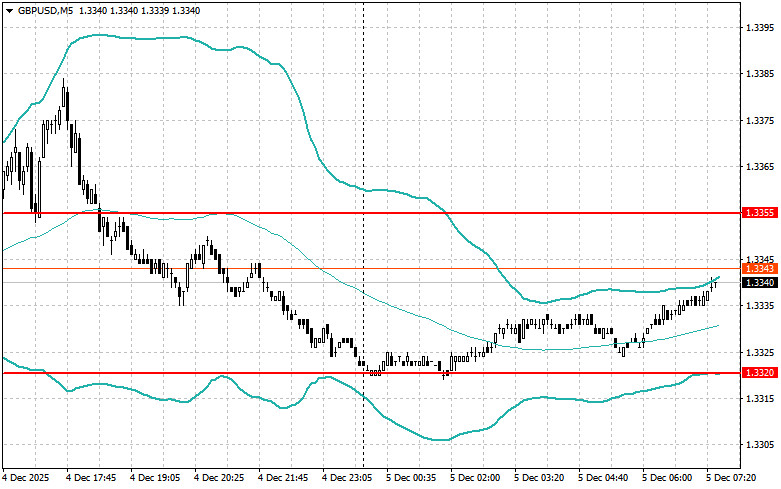Click the 4 Dec 19:05 time label
Image resolution: width=781 pixels, height=489 pixels.
click(155, 478)
